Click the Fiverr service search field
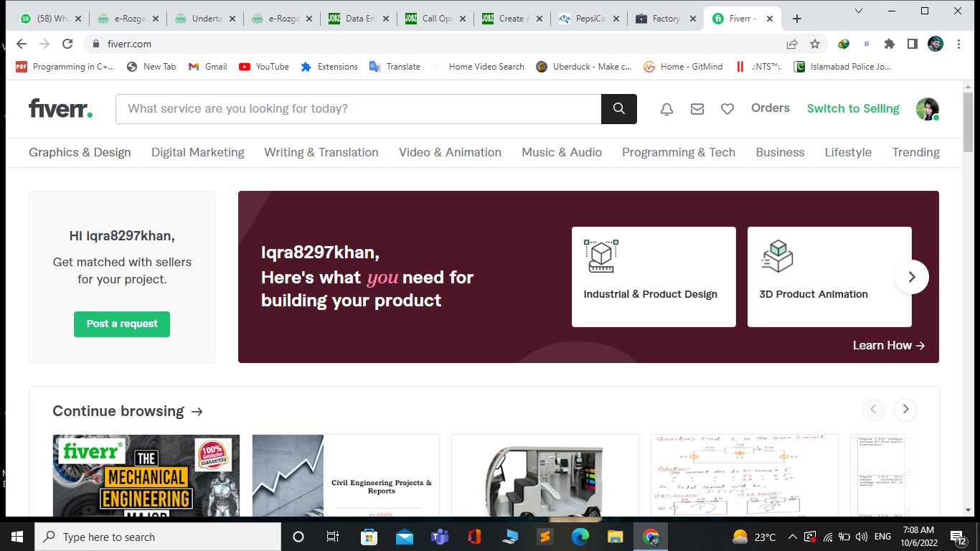 point(359,109)
